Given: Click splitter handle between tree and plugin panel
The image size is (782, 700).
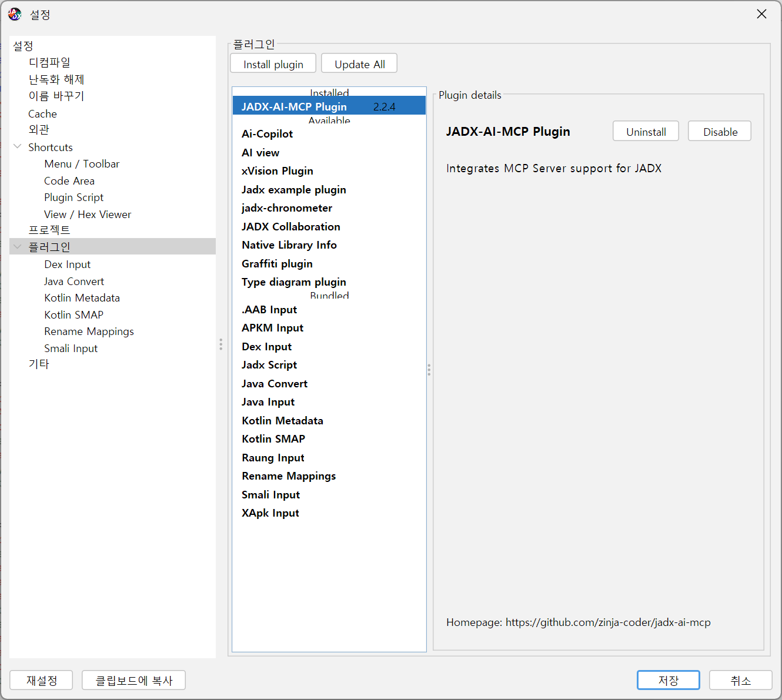Looking at the screenshot, I should coord(221,344).
